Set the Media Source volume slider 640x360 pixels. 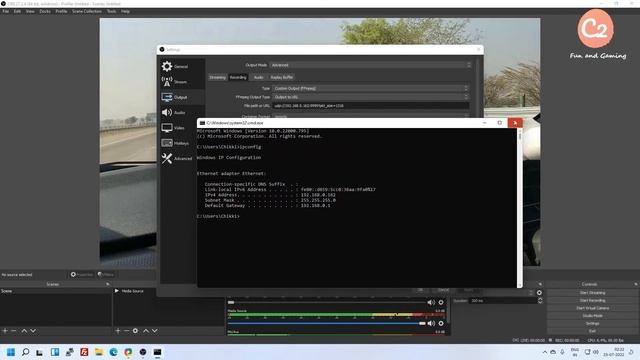pyautogui.click(x=327, y=323)
